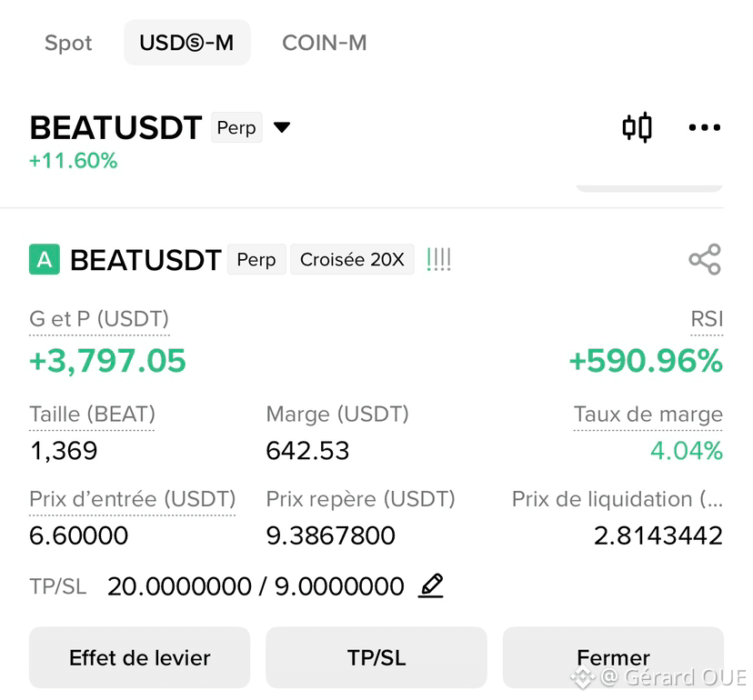Tap the RSI label for details
Screen dimensions: 753x700
[x=707, y=319]
